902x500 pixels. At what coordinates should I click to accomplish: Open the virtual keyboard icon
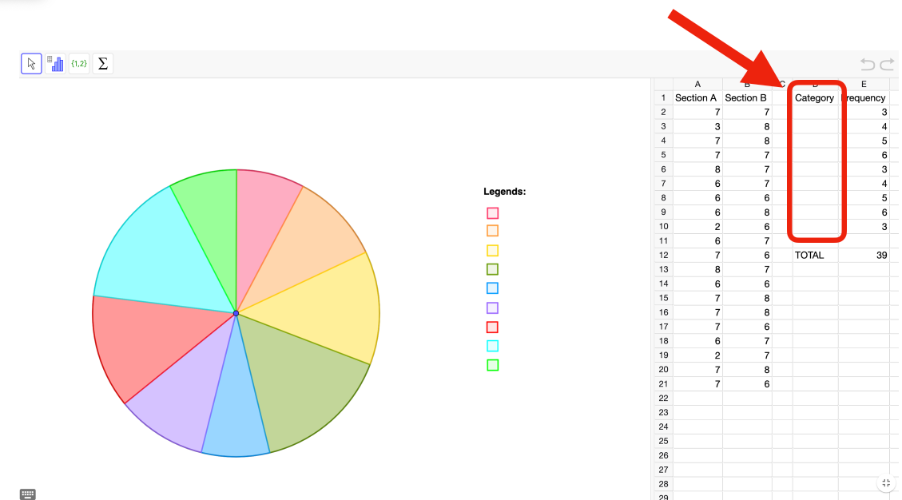coord(27,493)
